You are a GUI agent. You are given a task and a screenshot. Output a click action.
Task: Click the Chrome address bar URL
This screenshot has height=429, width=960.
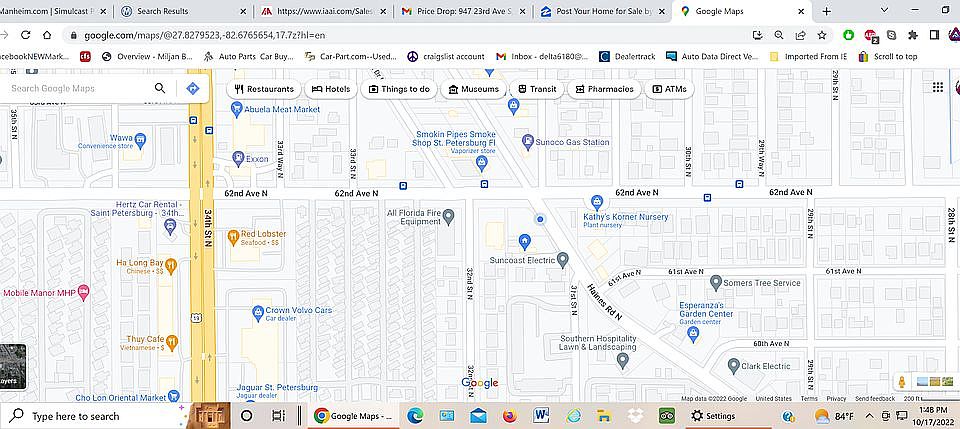(204, 35)
